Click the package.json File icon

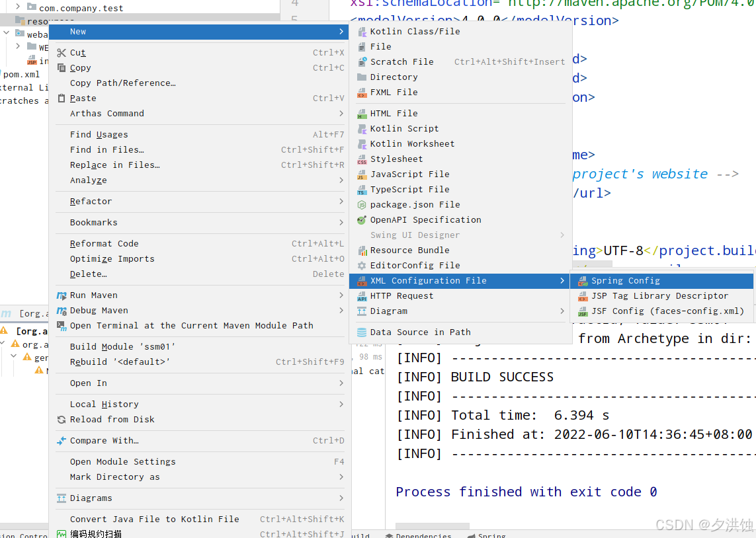pos(362,205)
